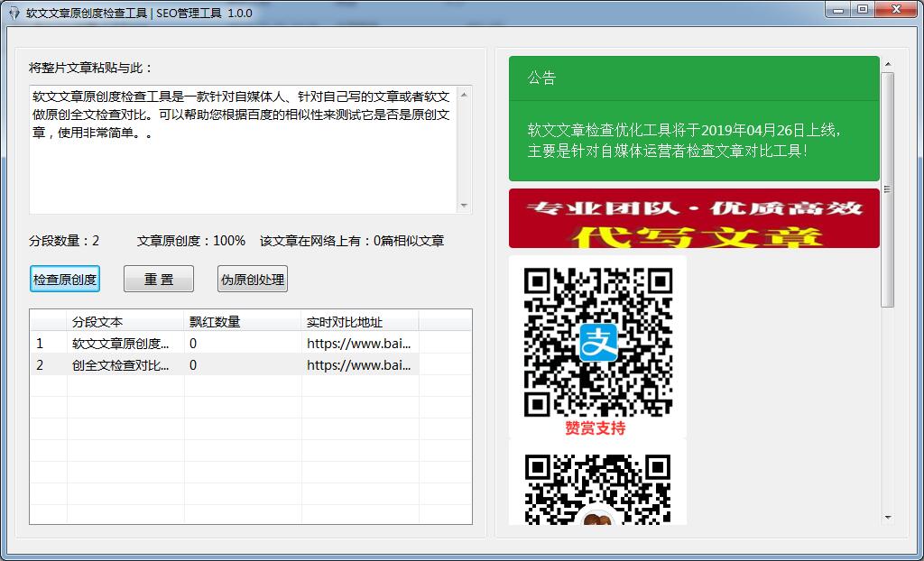
Task: Click the 飘红数量 value in row 2
Action: pos(193,365)
